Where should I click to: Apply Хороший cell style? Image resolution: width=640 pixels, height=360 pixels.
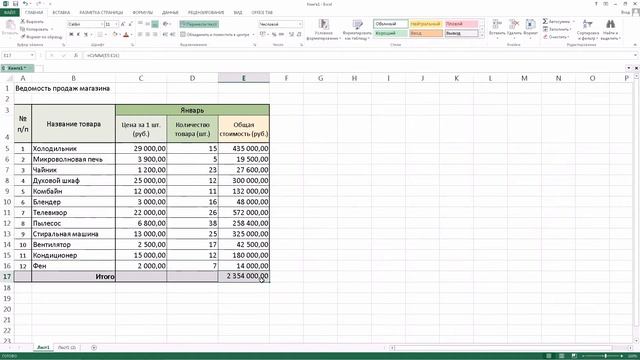point(391,33)
